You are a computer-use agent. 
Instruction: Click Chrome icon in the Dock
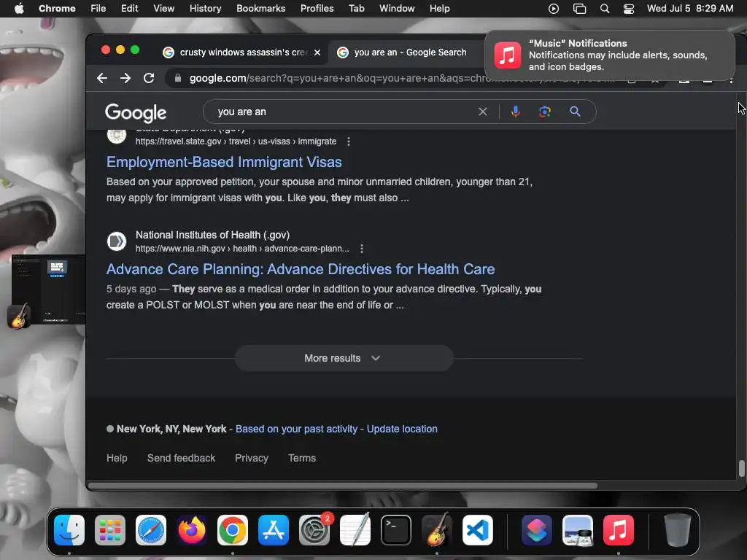233,530
